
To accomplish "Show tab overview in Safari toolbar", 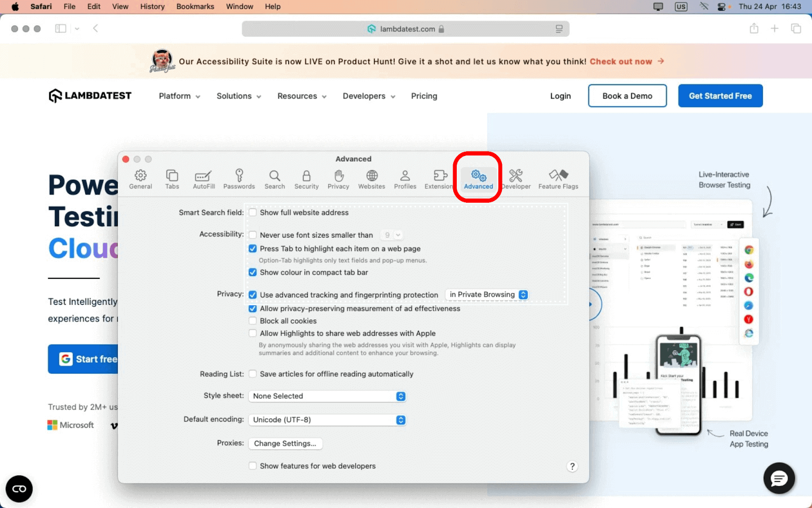I will (x=796, y=28).
